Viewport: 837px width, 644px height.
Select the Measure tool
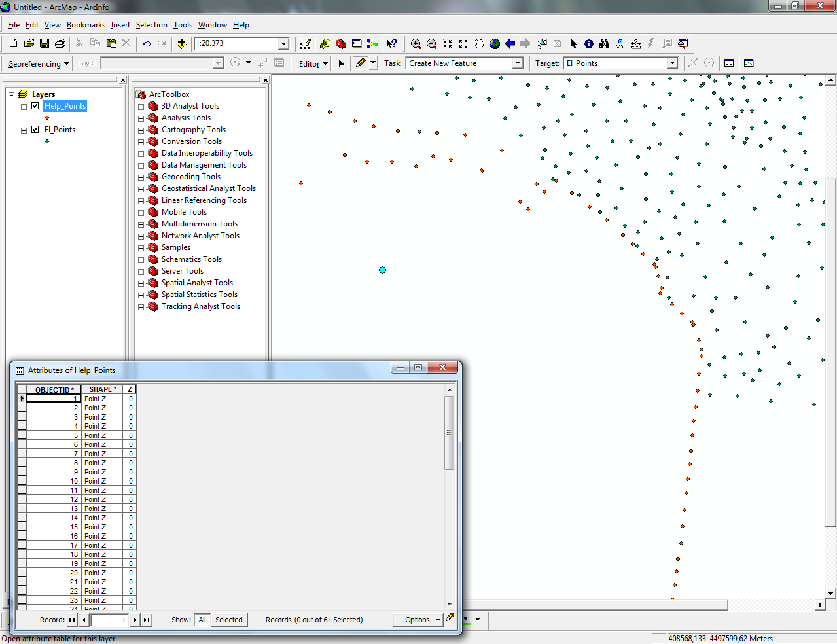[635, 44]
